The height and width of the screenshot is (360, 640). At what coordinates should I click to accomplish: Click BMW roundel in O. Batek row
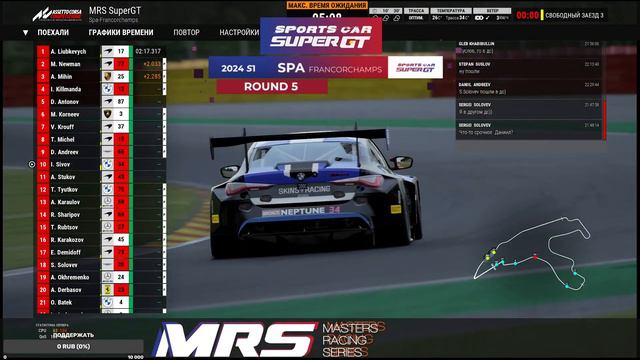pyautogui.click(x=107, y=303)
